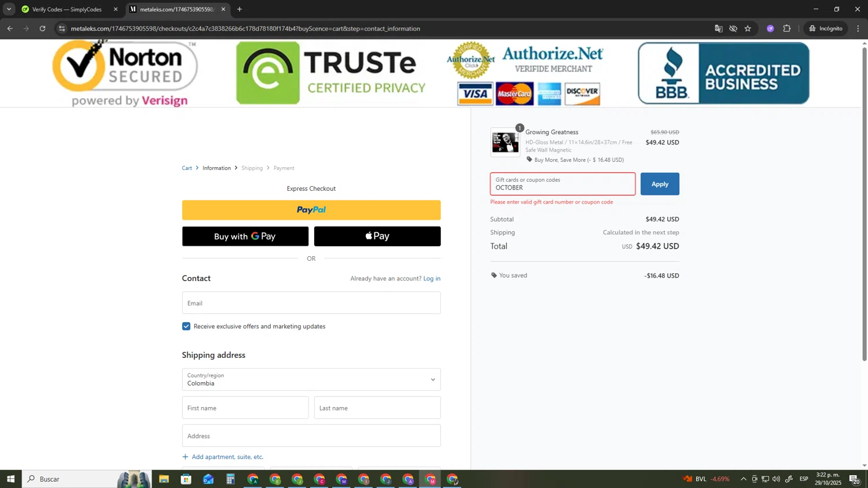Click Add apartment, suite, etc. link
The image size is (868, 488).
pyautogui.click(x=223, y=457)
